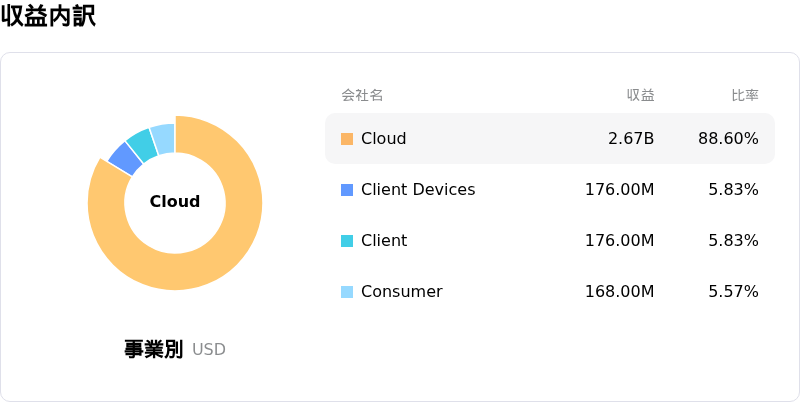
Task: Click the 5.57% ratio value
Action: [x=733, y=291]
